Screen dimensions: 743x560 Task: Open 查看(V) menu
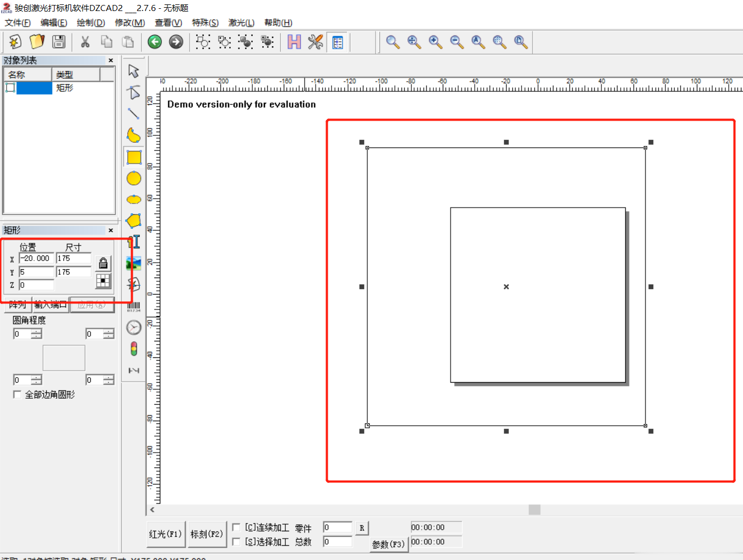[169, 23]
